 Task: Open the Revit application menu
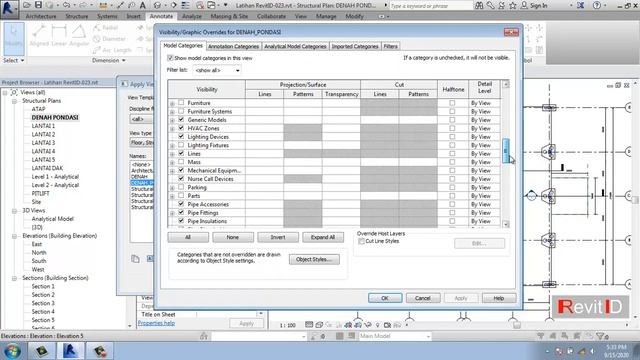tap(9, 8)
